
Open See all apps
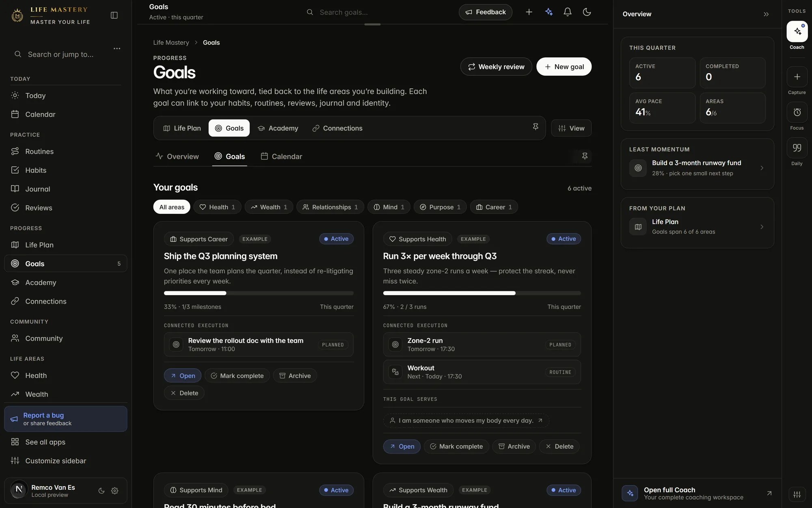[65, 442]
